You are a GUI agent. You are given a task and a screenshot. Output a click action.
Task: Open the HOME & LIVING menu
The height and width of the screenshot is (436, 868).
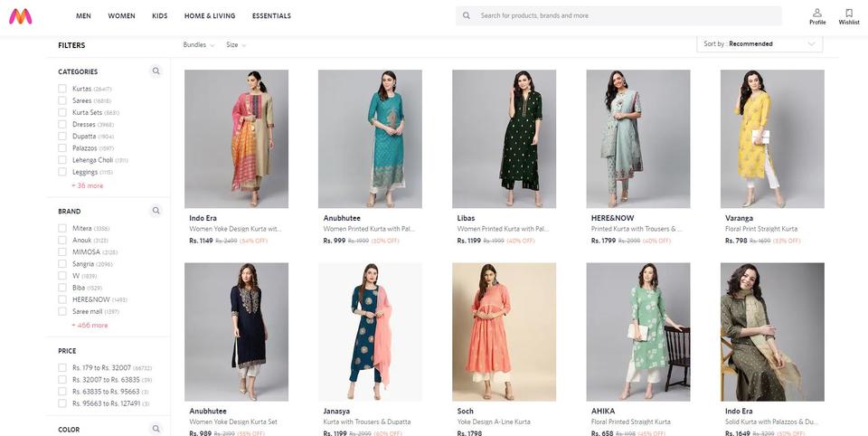coord(209,15)
